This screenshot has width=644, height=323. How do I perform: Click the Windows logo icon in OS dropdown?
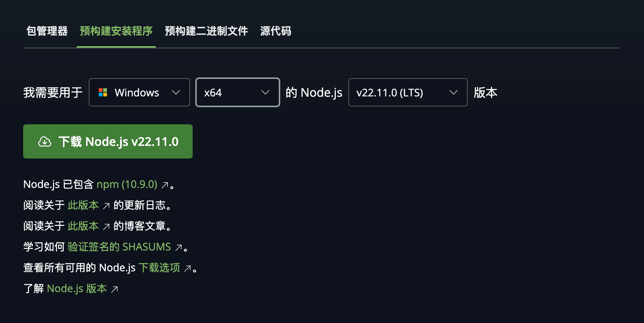click(x=103, y=92)
